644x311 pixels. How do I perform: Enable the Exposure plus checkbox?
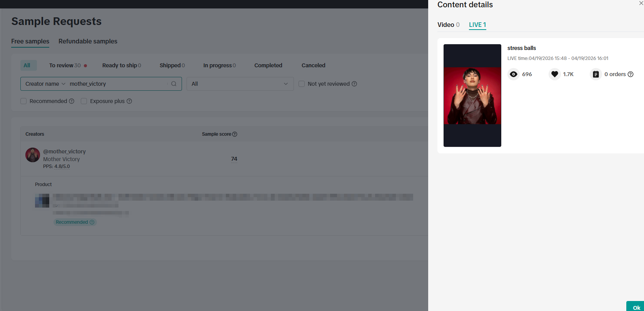click(x=84, y=101)
